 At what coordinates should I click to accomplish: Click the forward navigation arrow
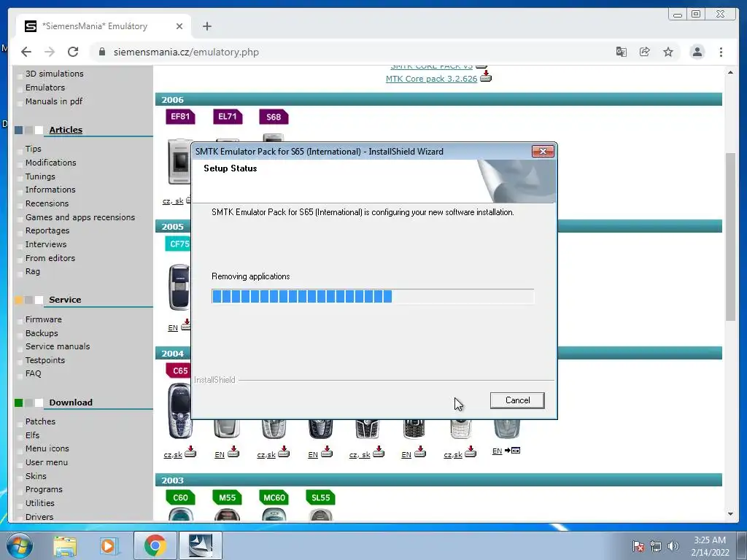(x=50, y=52)
